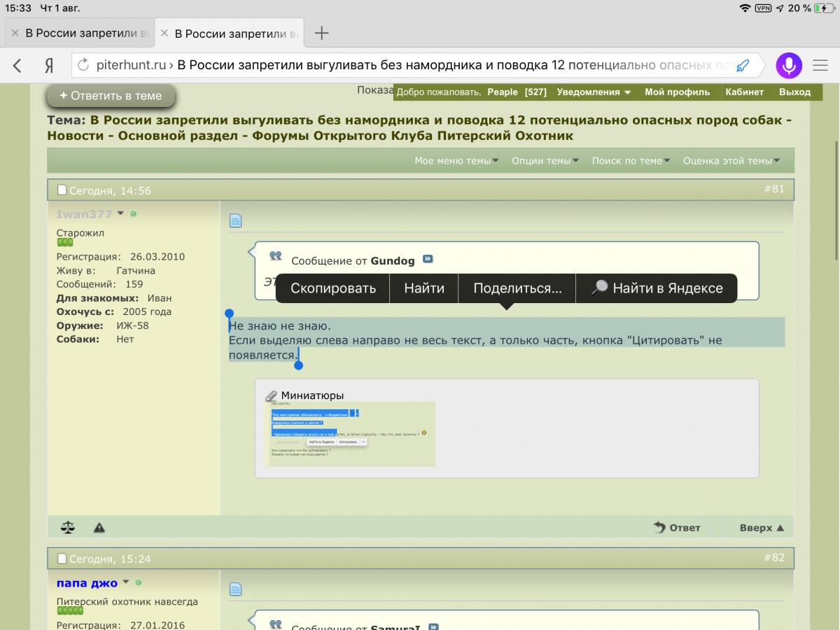Expand 'Уведомления' notifications dropdown
Viewport: 840px width, 630px height.
click(594, 92)
